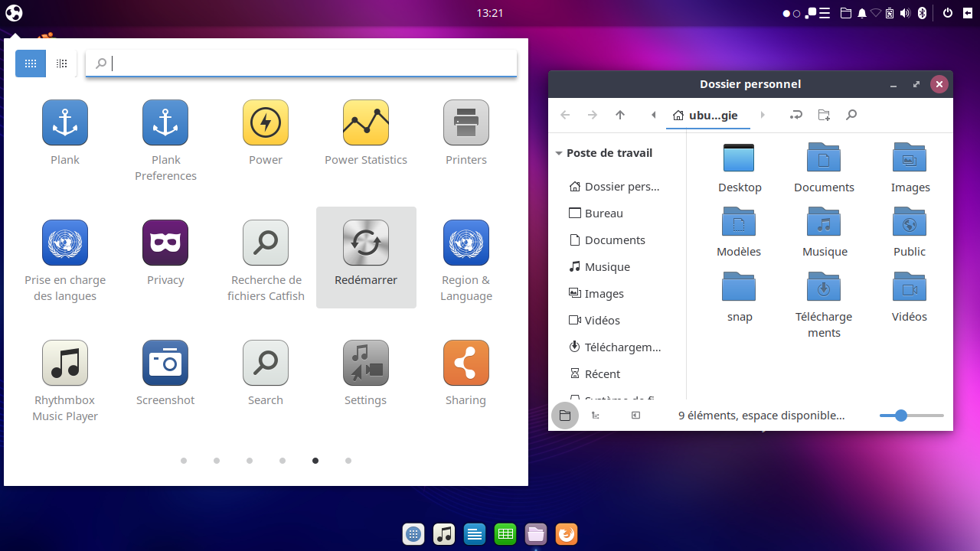Launch the Power Statistics app

[x=365, y=123]
